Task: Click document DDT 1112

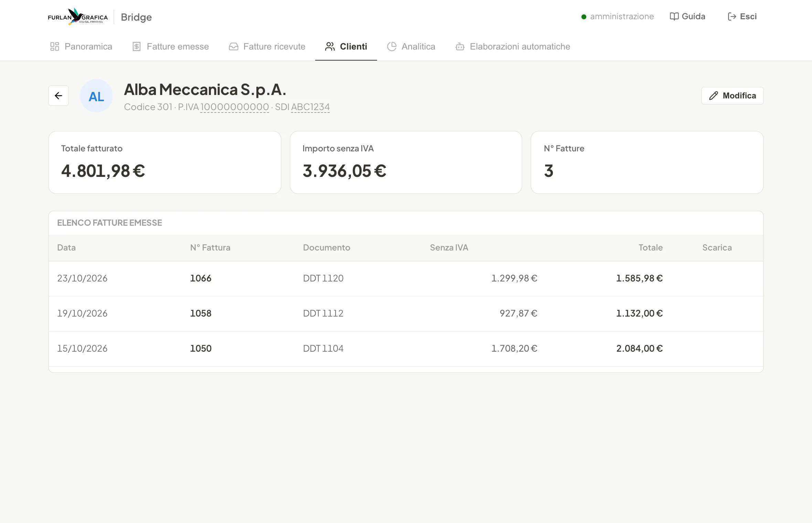Action: pyautogui.click(x=323, y=313)
